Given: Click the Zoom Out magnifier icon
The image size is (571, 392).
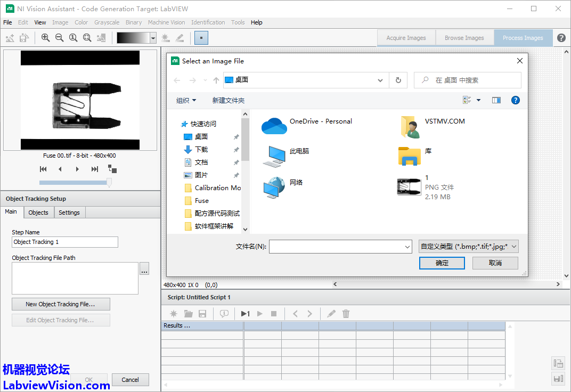Looking at the screenshot, I should coord(59,38).
